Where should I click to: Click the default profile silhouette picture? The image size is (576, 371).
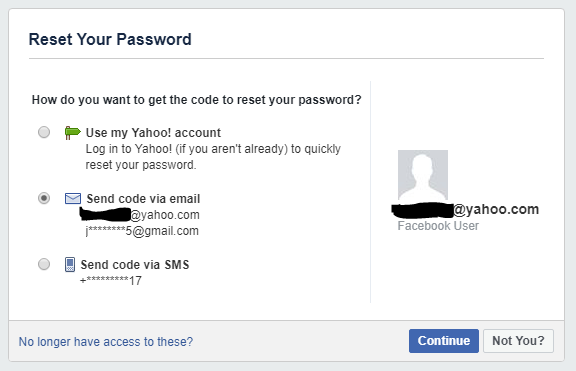coord(423,175)
